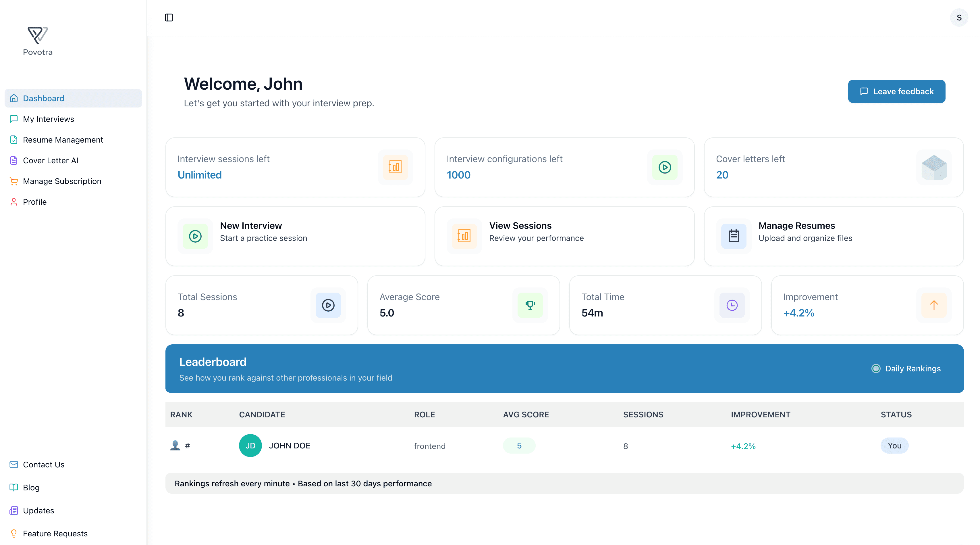Click the RANK column header
980x545 pixels.
181,414
